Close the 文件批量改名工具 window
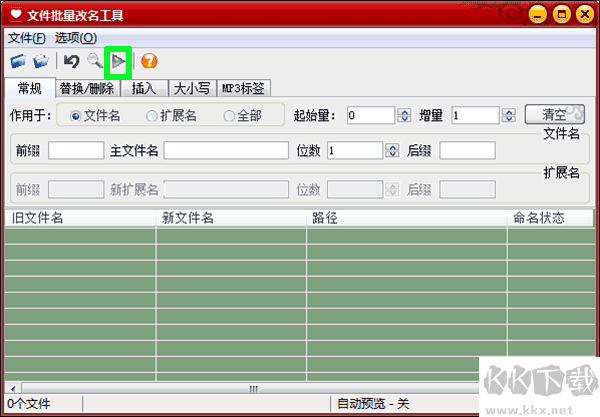This screenshot has height=417, width=600. (585, 15)
